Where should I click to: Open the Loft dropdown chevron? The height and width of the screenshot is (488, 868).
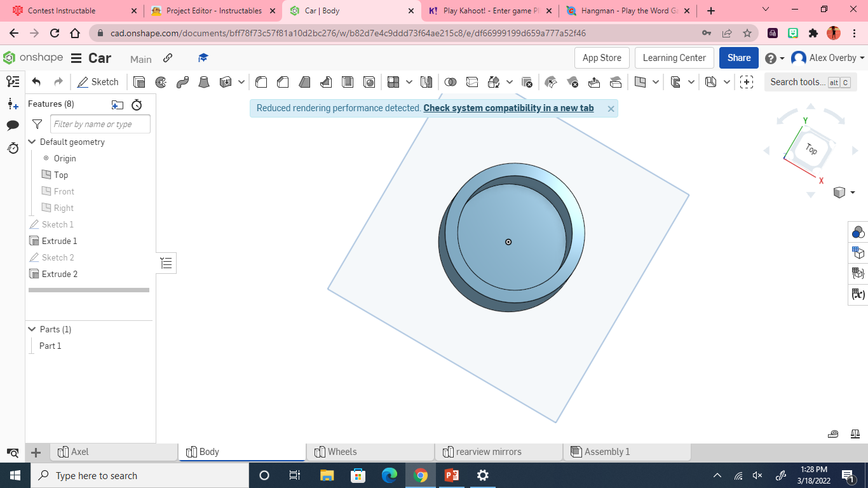241,82
